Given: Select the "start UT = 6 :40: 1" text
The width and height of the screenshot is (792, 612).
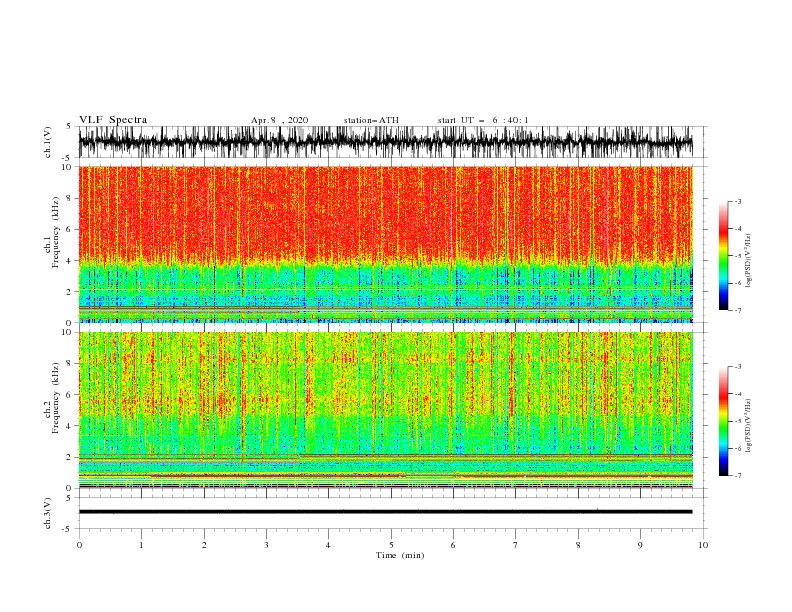Looking at the screenshot, I should pyautogui.click(x=483, y=120).
